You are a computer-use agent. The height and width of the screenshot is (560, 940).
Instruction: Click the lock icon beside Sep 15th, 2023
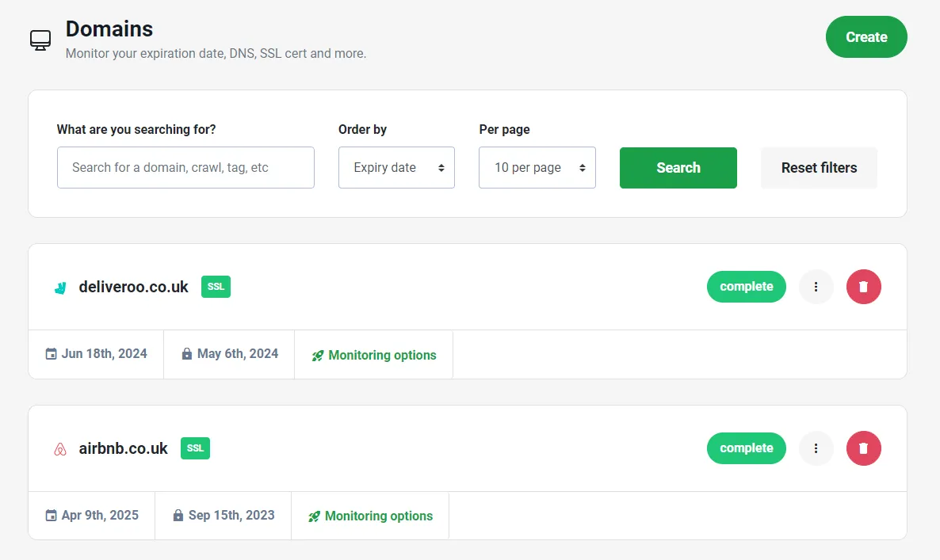[178, 515]
